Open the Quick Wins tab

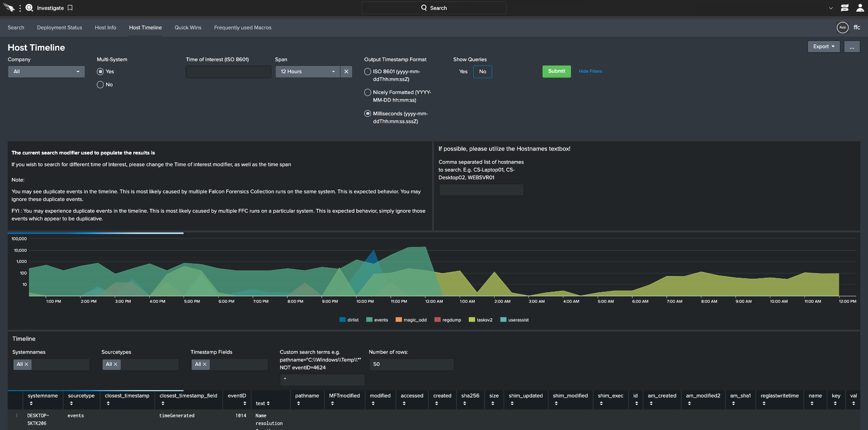click(x=188, y=28)
